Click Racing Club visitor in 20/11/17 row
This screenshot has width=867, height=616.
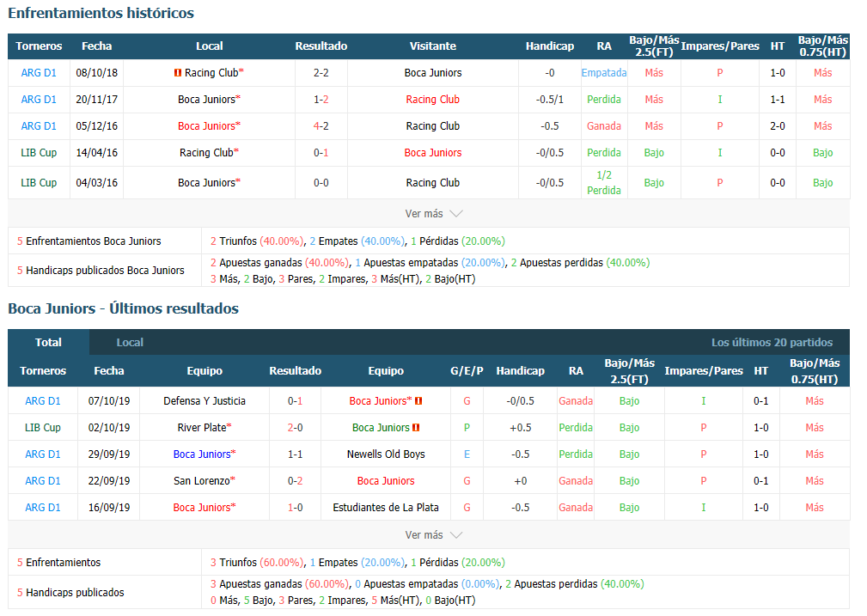coord(432,100)
